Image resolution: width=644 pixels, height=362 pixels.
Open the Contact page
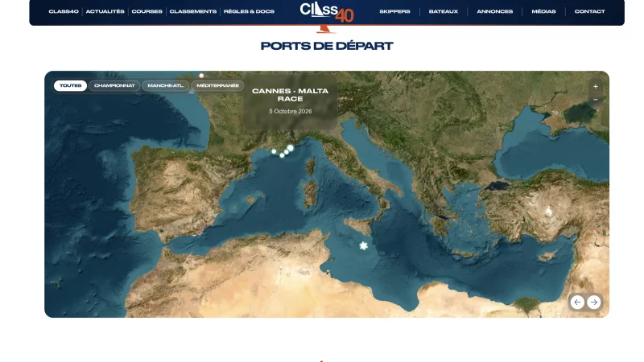589,11
